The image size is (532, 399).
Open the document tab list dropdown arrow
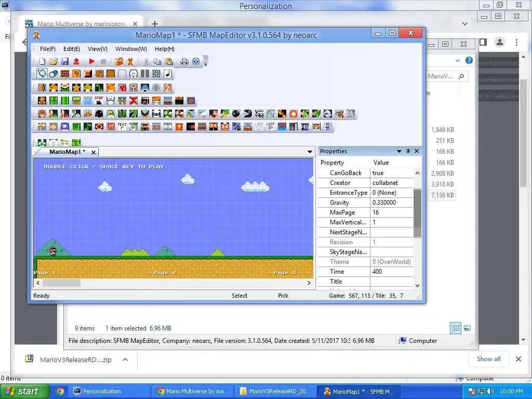(310, 152)
